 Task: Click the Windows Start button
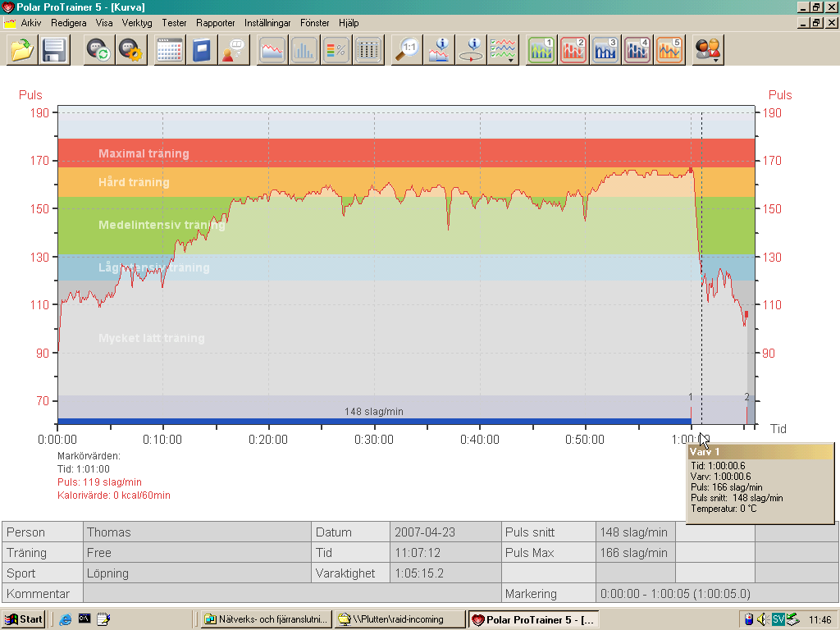point(24,619)
